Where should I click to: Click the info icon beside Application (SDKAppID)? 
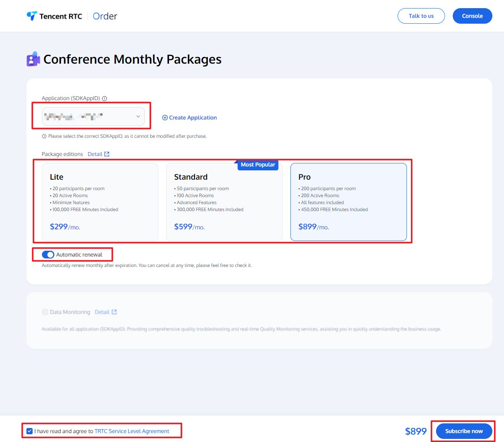[x=104, y=99]
